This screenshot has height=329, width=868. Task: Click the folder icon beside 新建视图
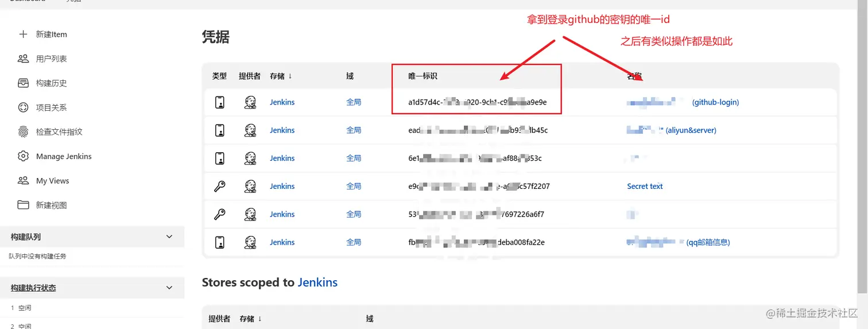tap(23, 205)
